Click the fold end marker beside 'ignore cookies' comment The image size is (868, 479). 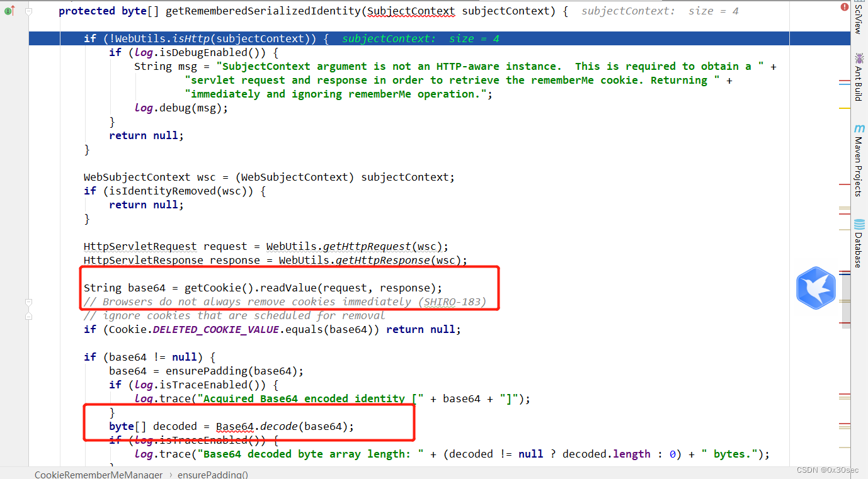point(28,316)
